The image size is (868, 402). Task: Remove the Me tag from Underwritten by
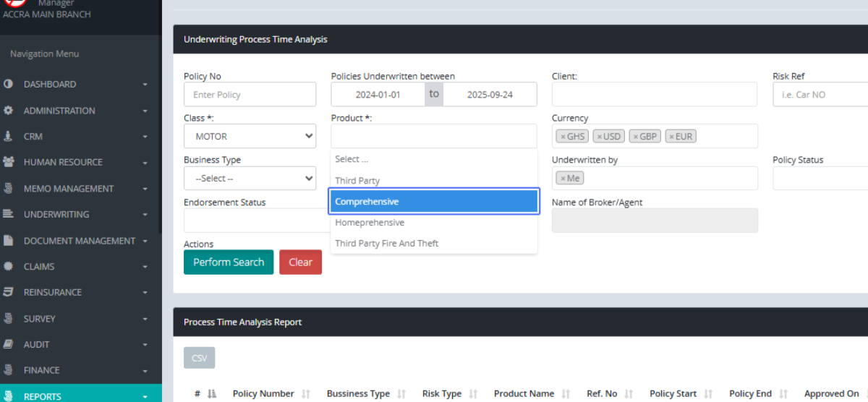click(563, 179)
